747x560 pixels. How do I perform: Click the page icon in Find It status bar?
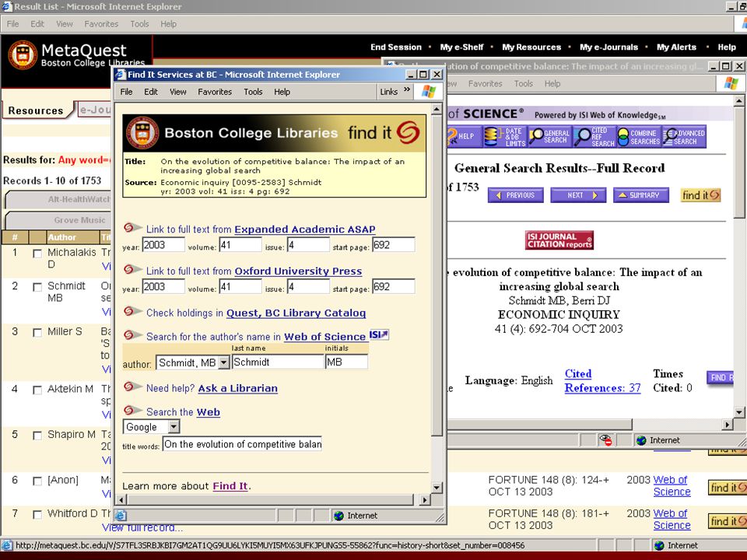[121, 516]
